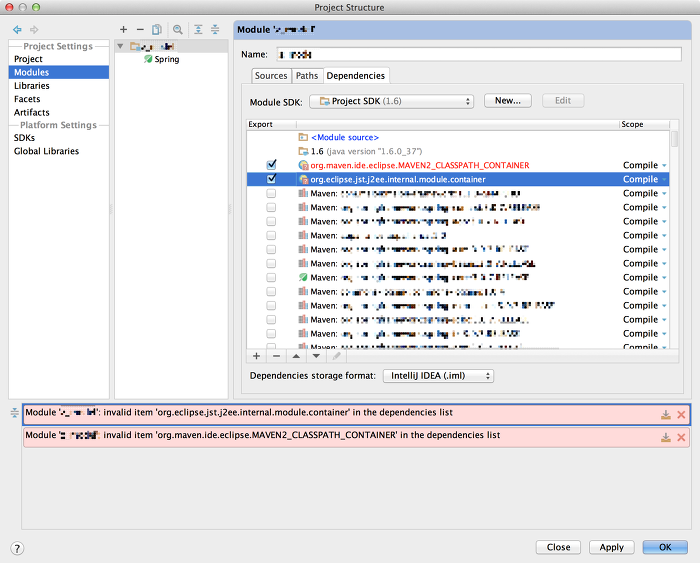Open Libraries in the sidebar

(x=58, y=86)
